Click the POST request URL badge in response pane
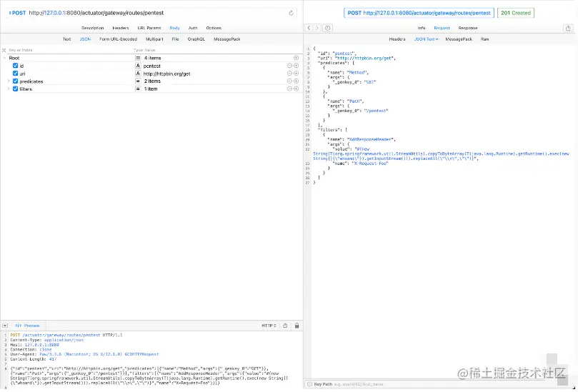The width and height of the screenshot is (578, 392). 419,13
